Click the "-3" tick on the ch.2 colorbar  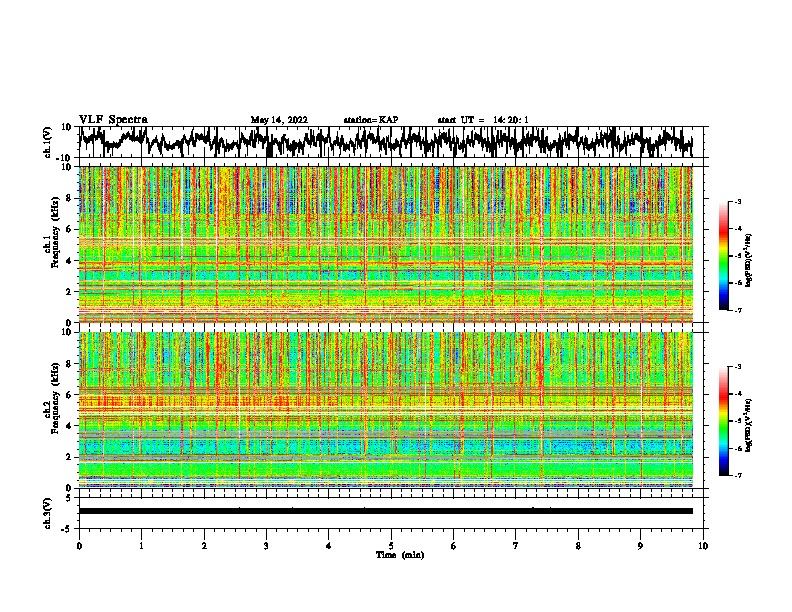pos(738,367)
